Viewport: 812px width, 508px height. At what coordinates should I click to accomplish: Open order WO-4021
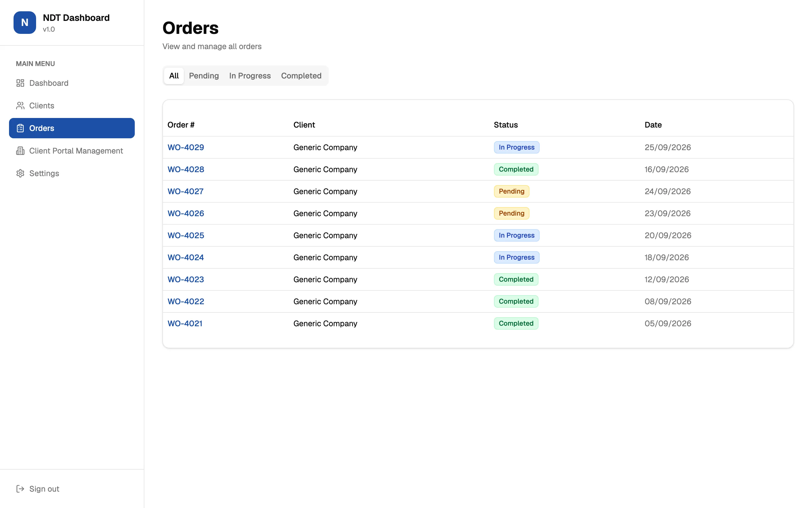coord(185,323)
